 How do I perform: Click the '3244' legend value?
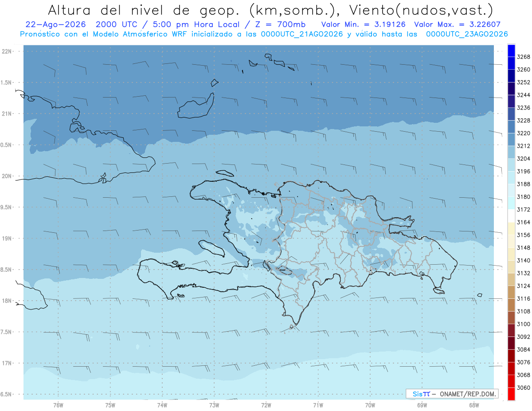click(x=524, y=95)
